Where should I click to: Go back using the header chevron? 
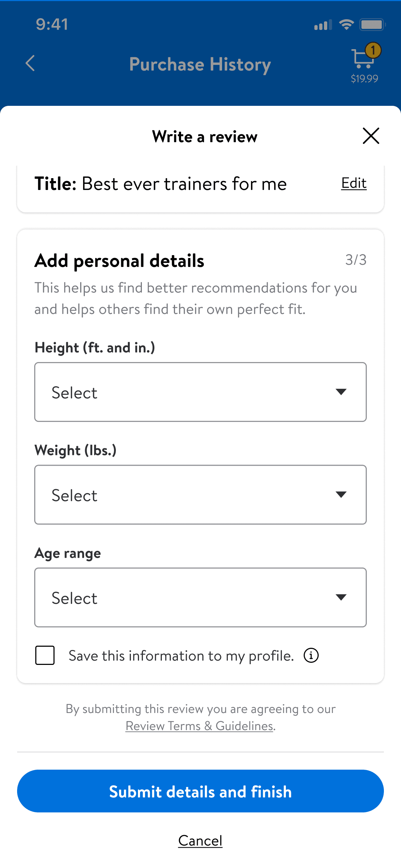[31, 63]
